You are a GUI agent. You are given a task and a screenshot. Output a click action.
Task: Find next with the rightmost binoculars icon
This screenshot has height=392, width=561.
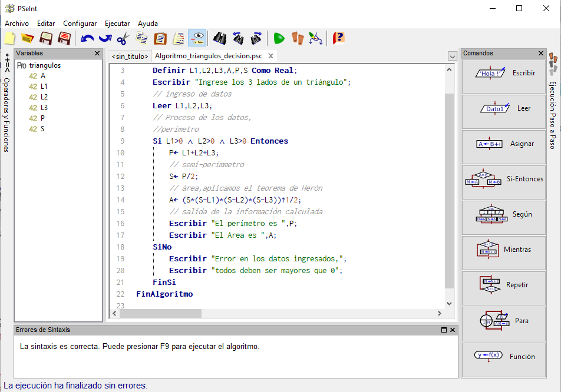pyautogui.click(x=256, y=38)
